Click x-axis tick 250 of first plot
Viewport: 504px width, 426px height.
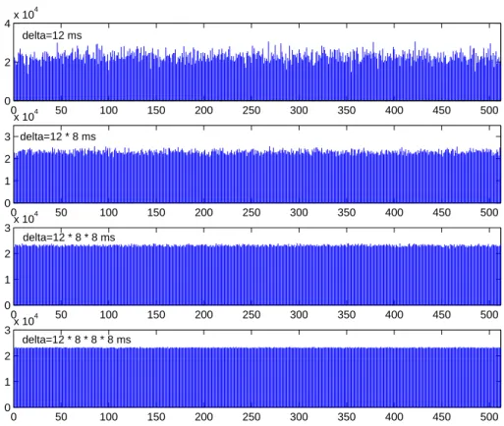(252, 110)
